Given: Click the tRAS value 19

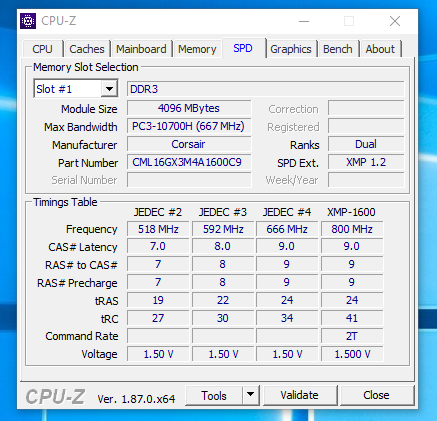Looking at the screenshot, I should click(x=158, y=300).
